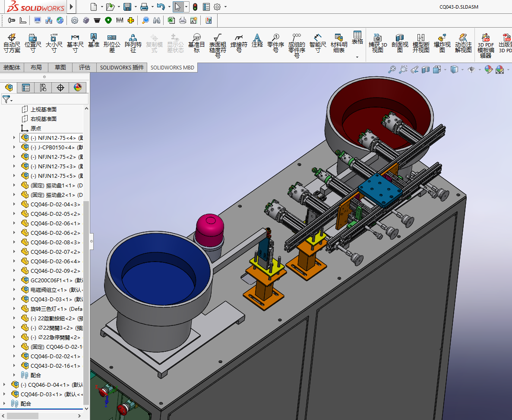
Task: Select the 基本尺寸 tool
Action: 75,44
